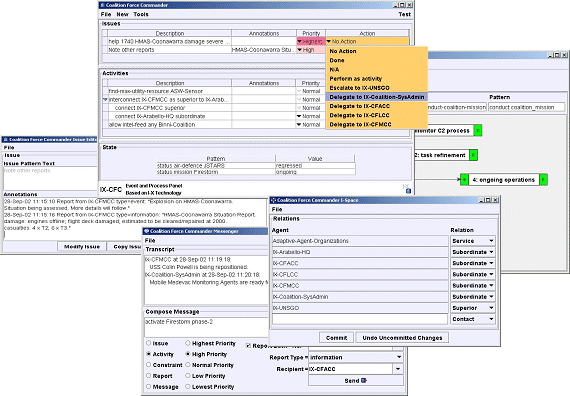Open the New menu
The image size is (570, 396).
122,14
